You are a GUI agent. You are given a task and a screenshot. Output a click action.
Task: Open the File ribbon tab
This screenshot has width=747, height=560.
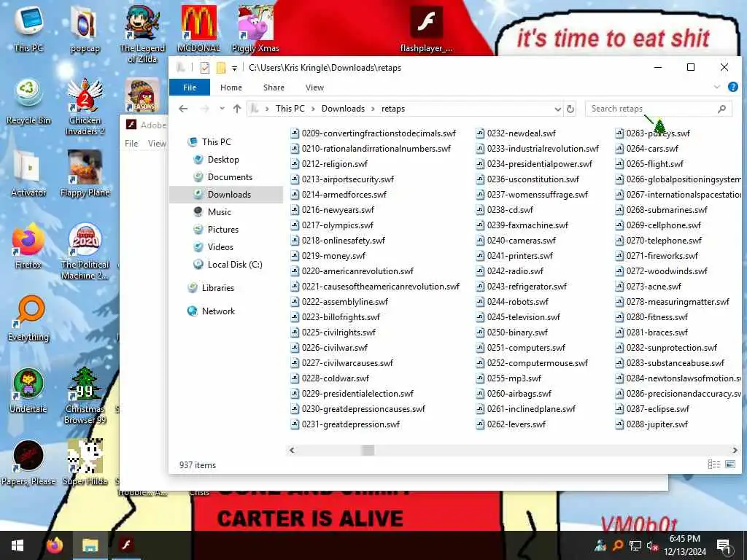[x=190, y=87]
